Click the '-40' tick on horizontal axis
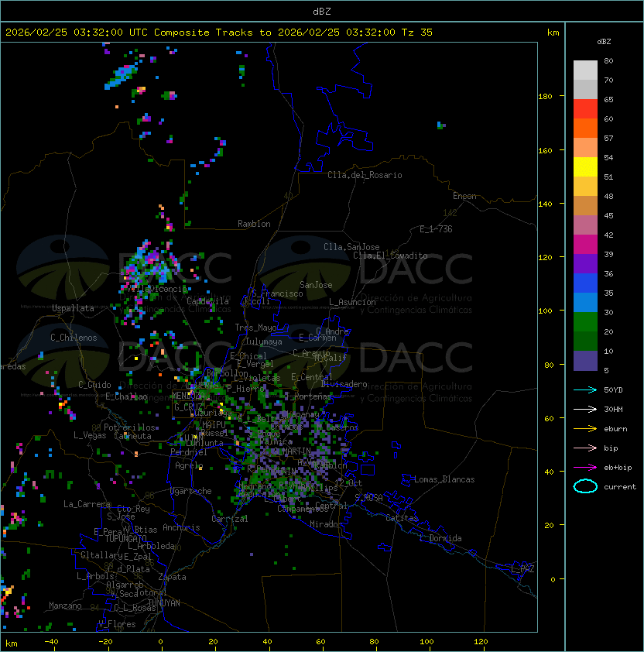The image size is (644, 652). (x=51, y=642)
